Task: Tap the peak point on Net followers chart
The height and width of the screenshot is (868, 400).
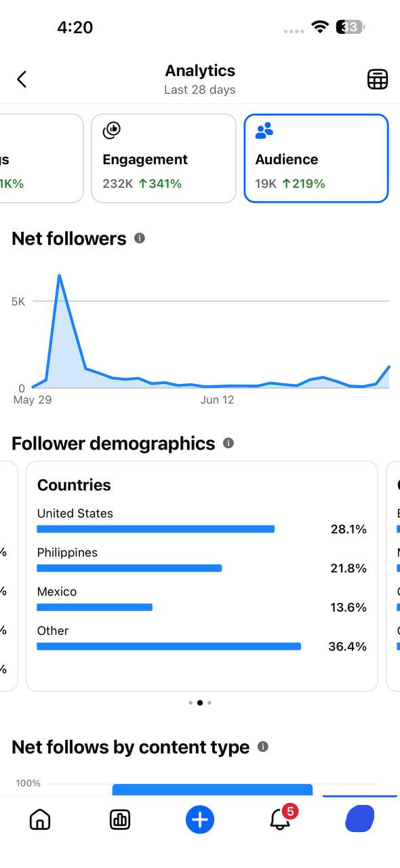Action: (60, 275)
